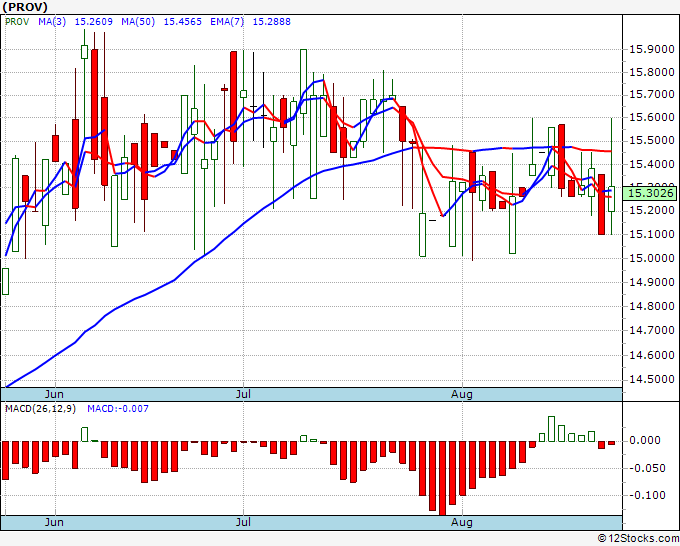Click Jun on the MACD panel time axis
The width and height of the screenshot is (680, 546).
click(54, 522)
